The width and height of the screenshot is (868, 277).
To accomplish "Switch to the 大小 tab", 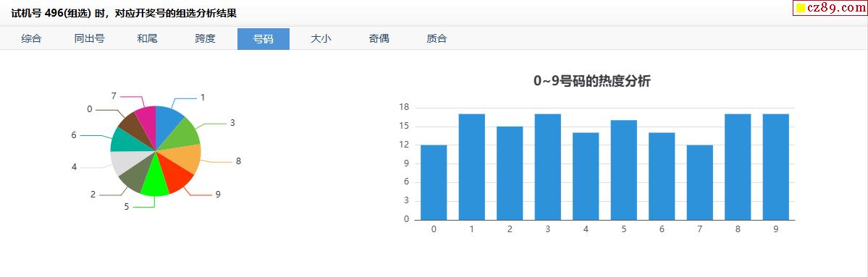I will (x=321, y=39).
